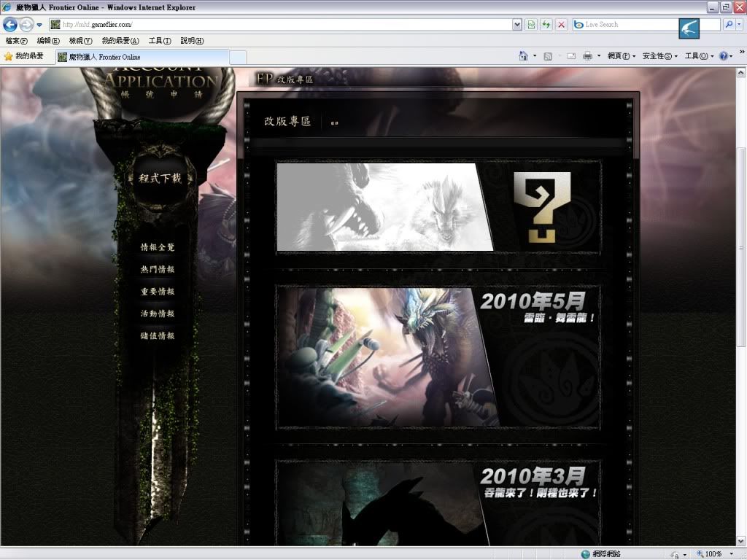The height and width of the screenshot is (560, 747).
Task: Click the Print printer icon
Action: (588, 56)
